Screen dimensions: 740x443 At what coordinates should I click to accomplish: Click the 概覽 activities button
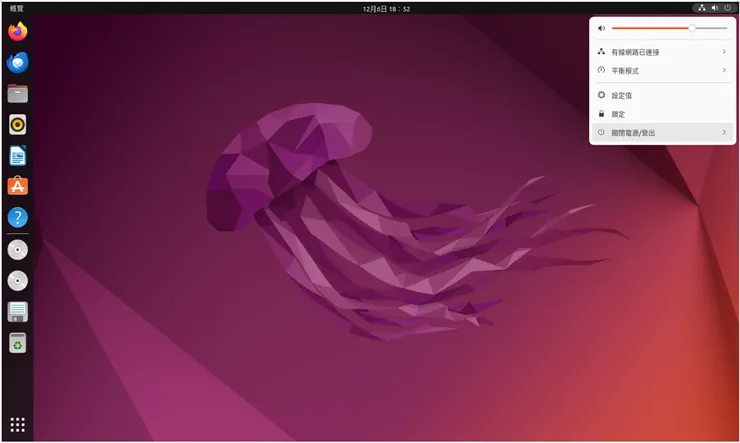point(16,8)
